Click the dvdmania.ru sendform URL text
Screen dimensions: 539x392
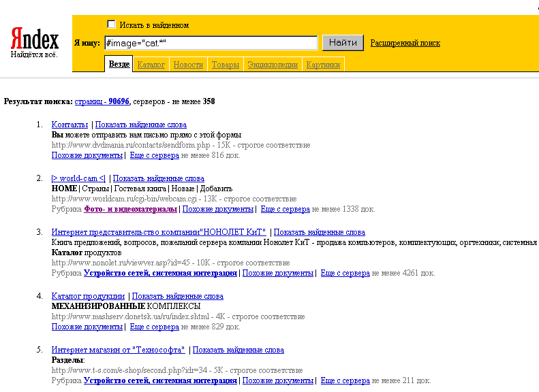click(131, 145)
